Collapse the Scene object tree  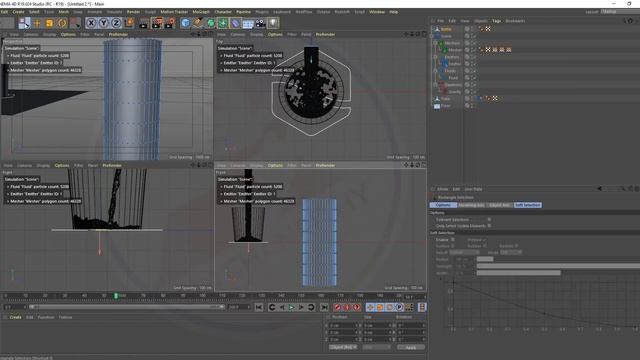point(432,36)
